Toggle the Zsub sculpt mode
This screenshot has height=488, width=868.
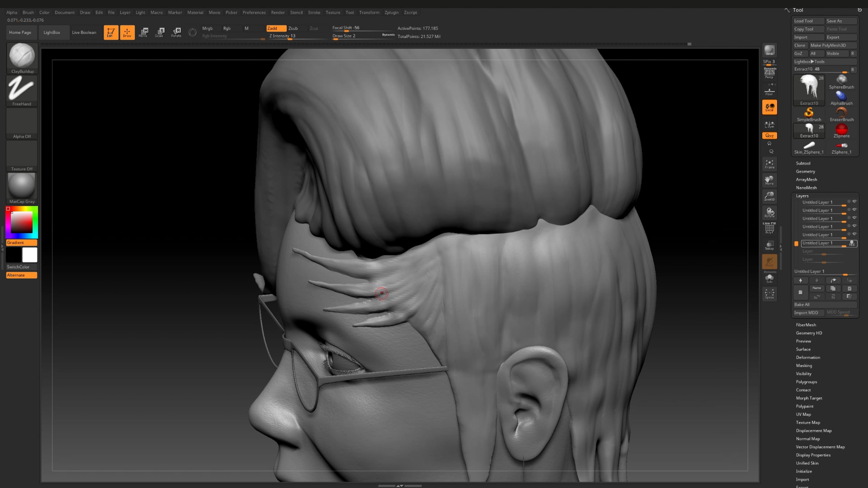(x=293, y=28)
